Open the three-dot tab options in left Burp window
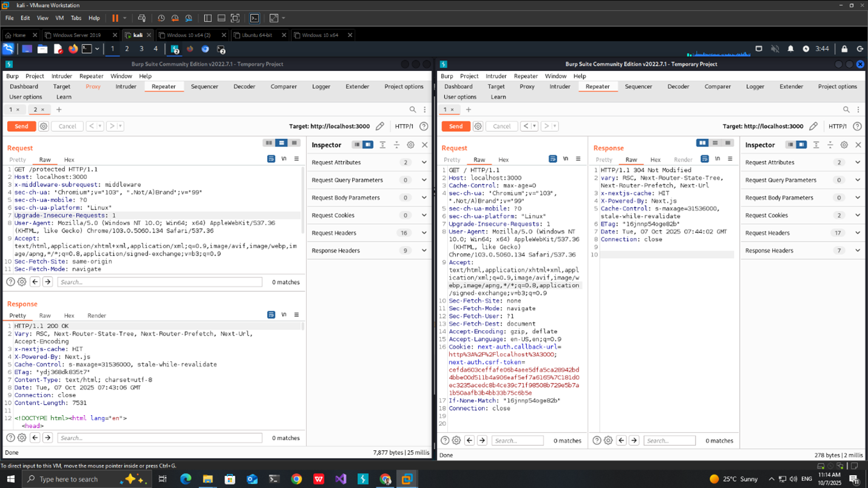Screen dimensions: 868x488 coord(425,110)
